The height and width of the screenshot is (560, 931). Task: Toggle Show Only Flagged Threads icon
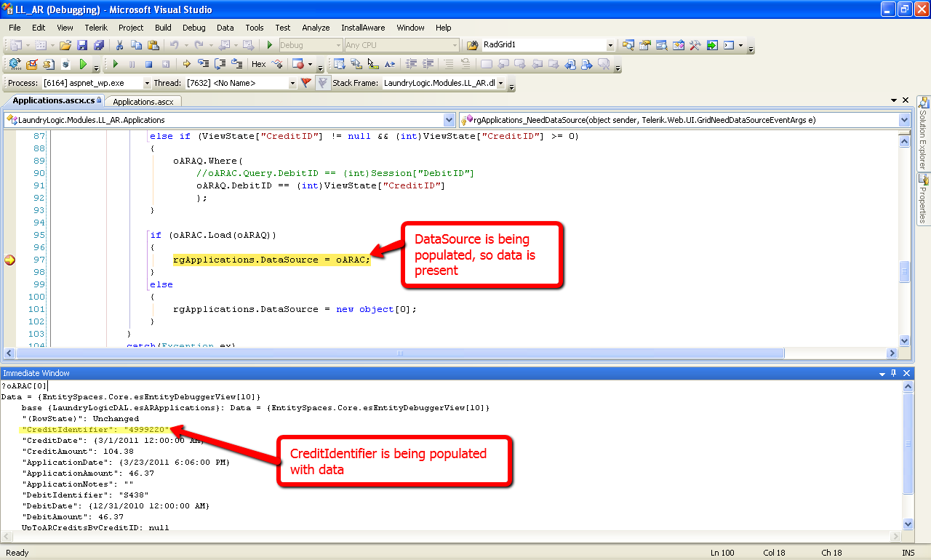pyautogui.click(x=322, y=83)
